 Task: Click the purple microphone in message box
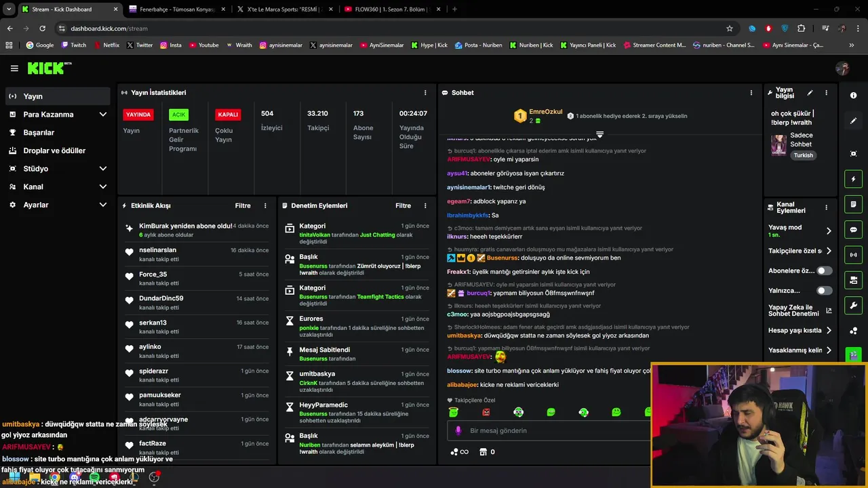tap(458, 430)
